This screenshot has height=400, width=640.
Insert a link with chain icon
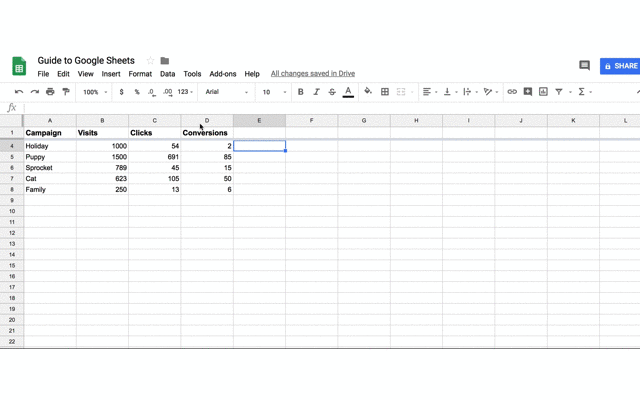point(512,92)
